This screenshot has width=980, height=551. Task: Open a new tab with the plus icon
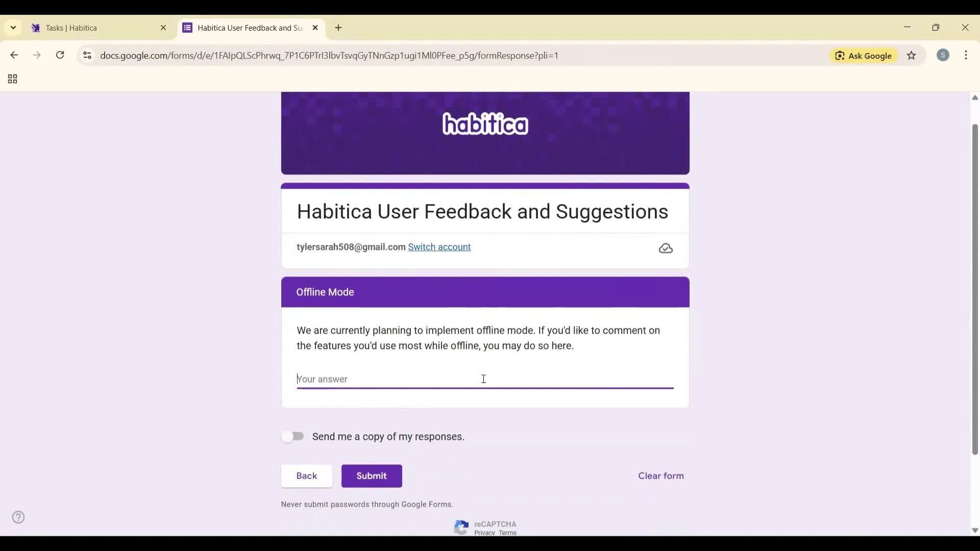[338, 28]
